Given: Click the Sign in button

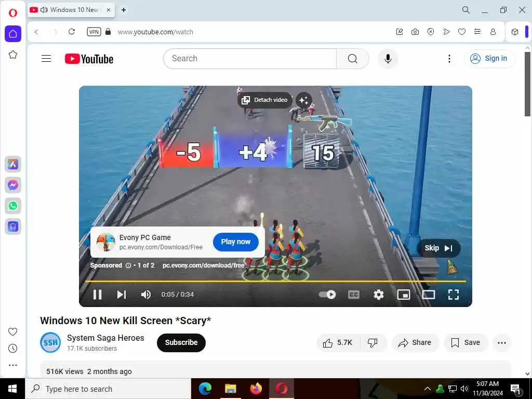Looking at the screenshot, I should coord(489,58).
